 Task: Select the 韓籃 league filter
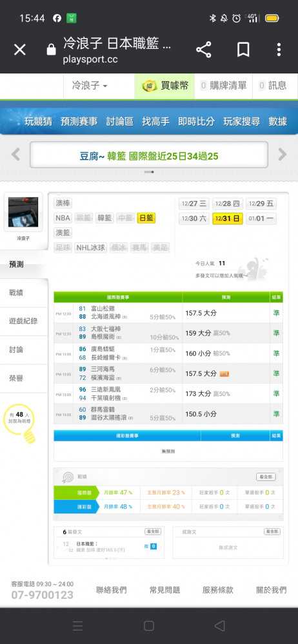click(x=104, y=218)
